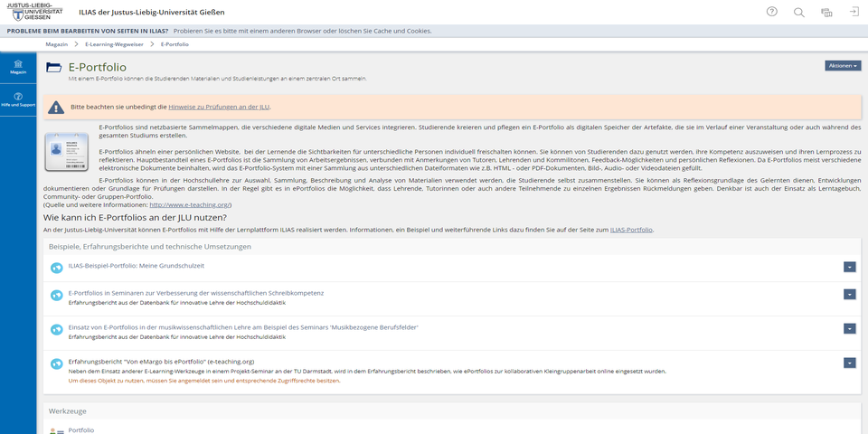This screenshot has height=434, width=868.
Task: Click the Beispiele, Erfahrungsberichte section header
Action: (150, 246)
